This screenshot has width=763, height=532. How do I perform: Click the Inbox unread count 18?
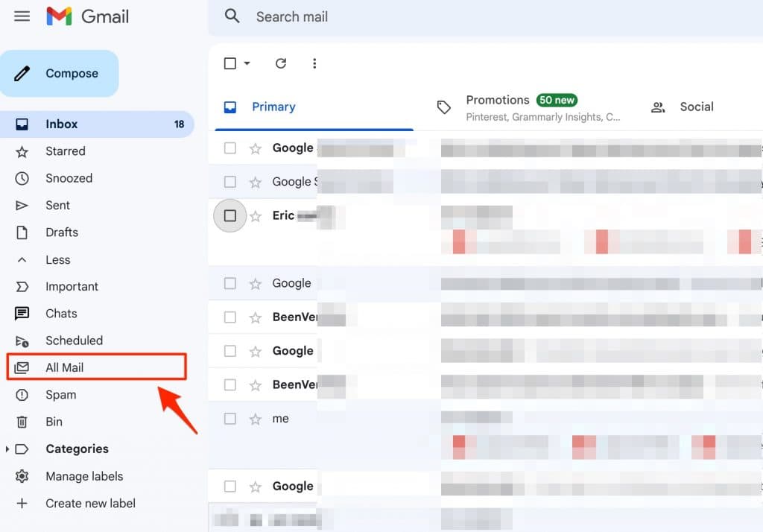click(x=179, y=124)
